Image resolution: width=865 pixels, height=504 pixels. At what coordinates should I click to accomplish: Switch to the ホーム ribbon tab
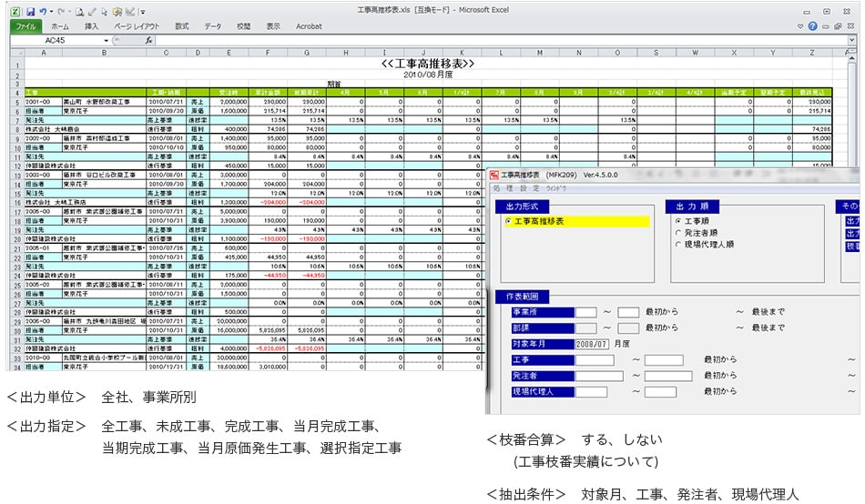coord(60,25)
